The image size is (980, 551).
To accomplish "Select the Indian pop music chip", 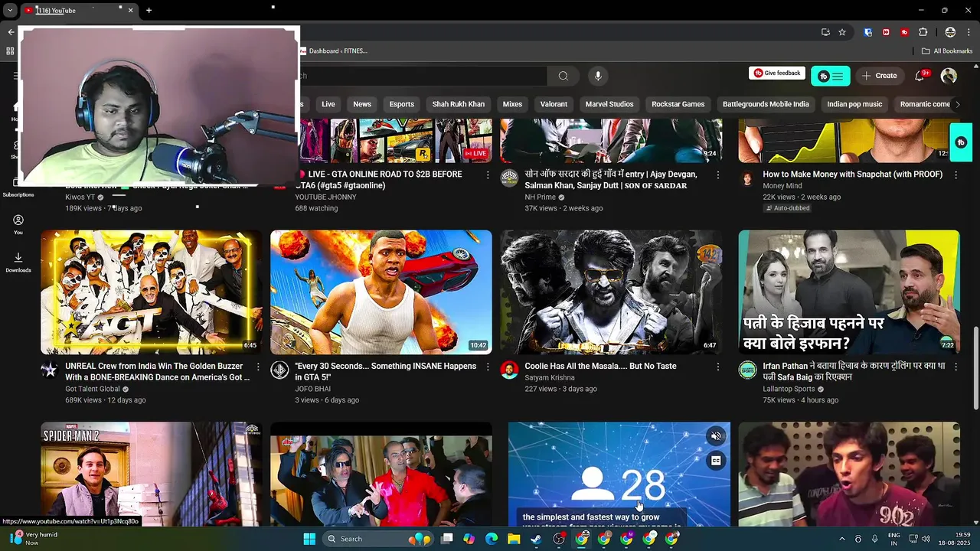I will pos(854,104).
